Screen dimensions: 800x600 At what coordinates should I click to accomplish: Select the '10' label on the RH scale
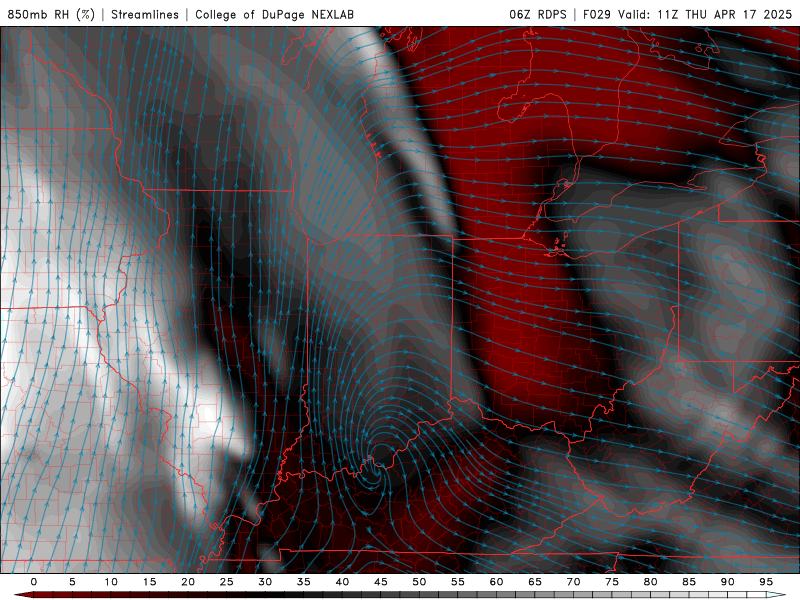tap(111, 582)
